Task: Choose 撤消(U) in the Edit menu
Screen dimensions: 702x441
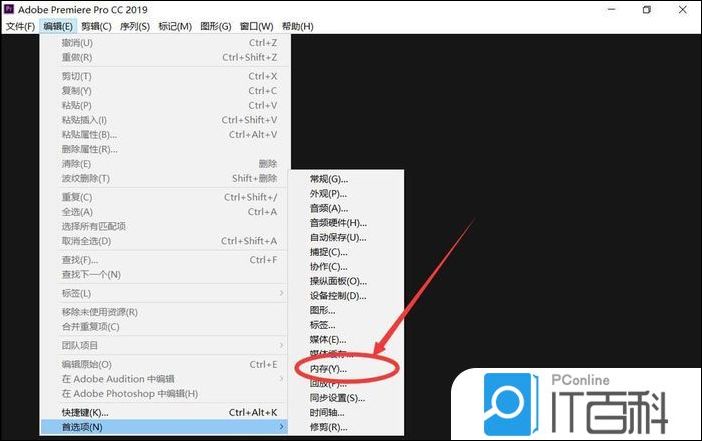Action: pyautogui.click(x=164, y=43)
